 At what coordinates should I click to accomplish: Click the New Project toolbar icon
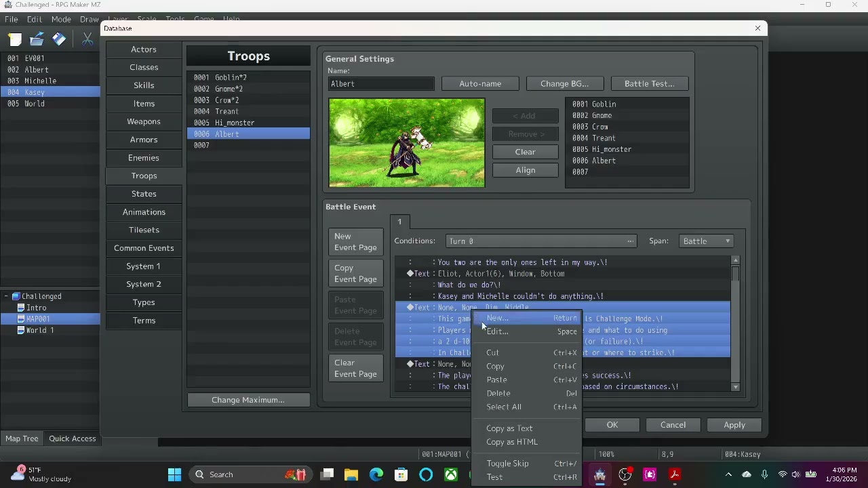pyautogui.click(x=15, y=39)
